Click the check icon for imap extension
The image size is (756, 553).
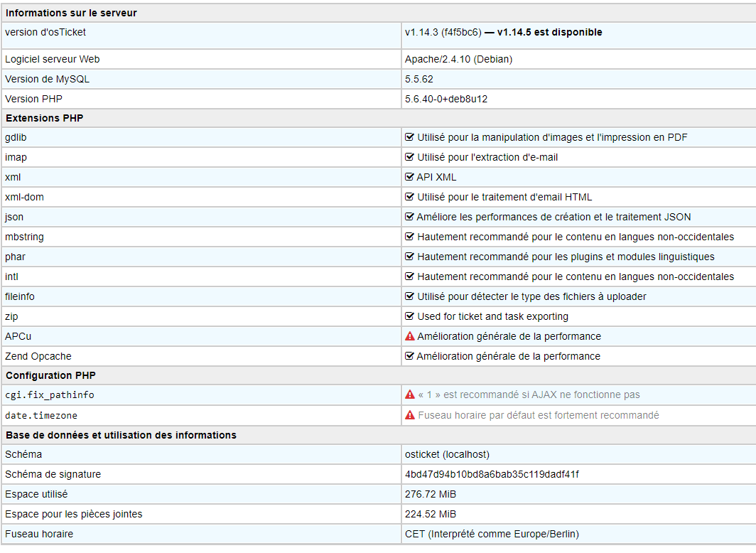[410, 157]
